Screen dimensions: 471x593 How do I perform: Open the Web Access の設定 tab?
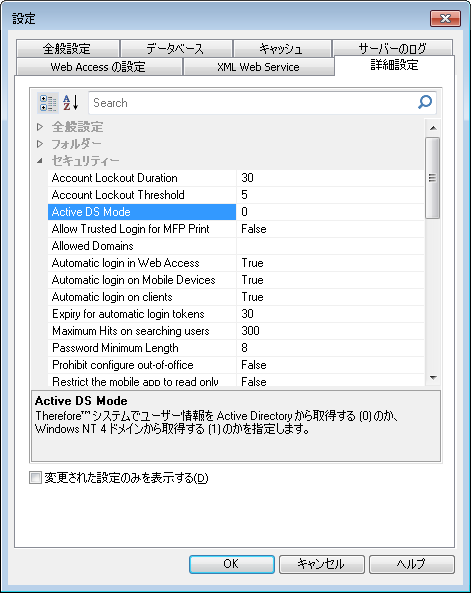[99, 67]
